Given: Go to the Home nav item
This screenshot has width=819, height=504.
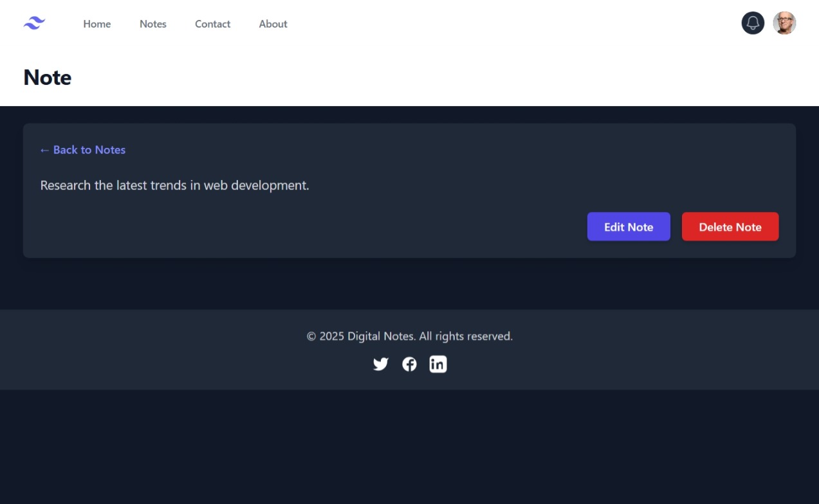Looking at the screenshot, I should pos(97,24).
